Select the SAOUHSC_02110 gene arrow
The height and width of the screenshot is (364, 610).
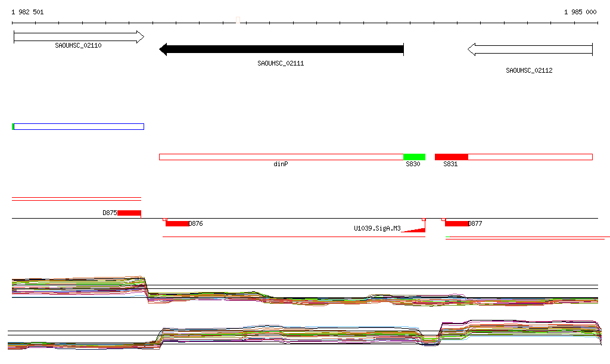pyautogui.click(x=79, y=37)
